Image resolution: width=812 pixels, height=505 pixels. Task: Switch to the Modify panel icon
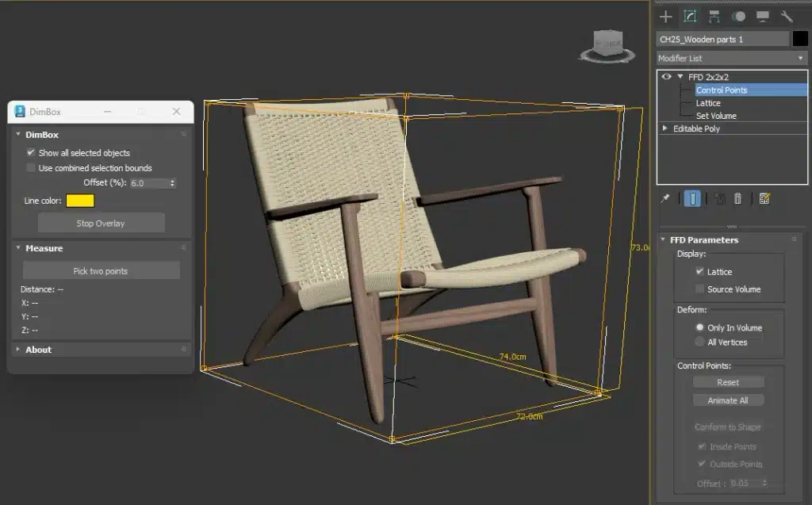pyautogui.click(x=690, y=17)
